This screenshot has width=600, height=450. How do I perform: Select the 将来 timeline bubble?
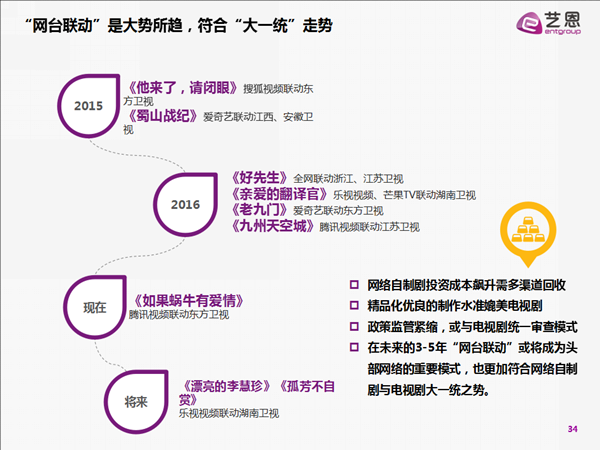pos(136,402)
